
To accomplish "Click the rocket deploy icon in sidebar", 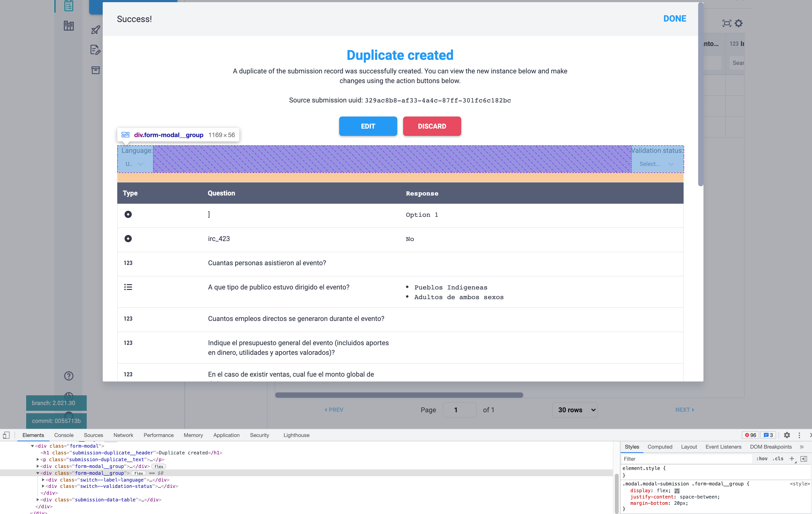I will coord(95,30).
